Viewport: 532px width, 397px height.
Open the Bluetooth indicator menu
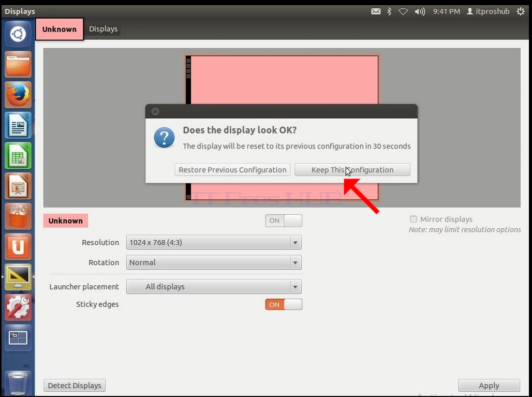[x=389, y=11]
